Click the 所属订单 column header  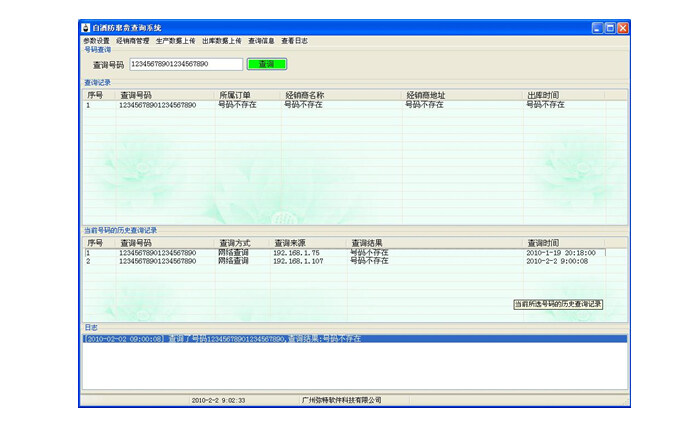click(x=234, y=95)
